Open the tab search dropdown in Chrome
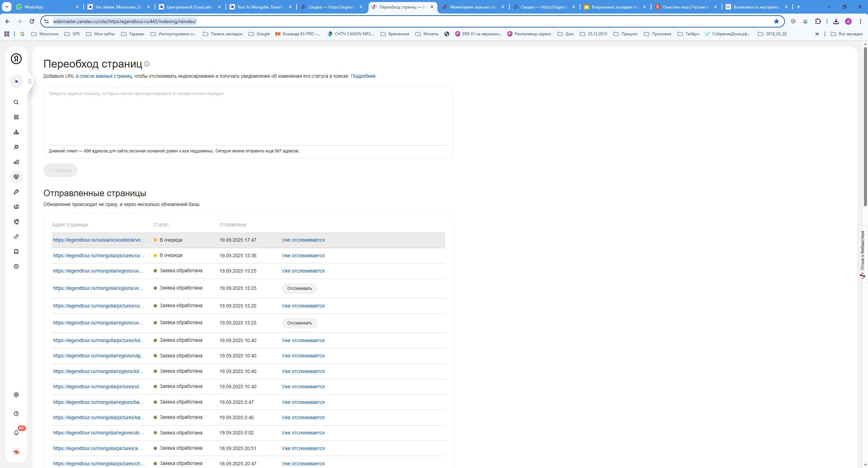868x468 pixels. 6,7
